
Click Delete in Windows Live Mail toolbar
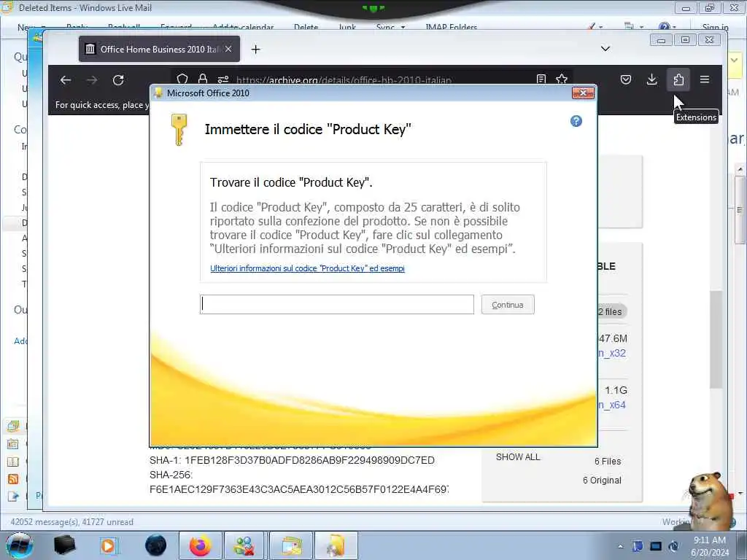coord(306,27)
